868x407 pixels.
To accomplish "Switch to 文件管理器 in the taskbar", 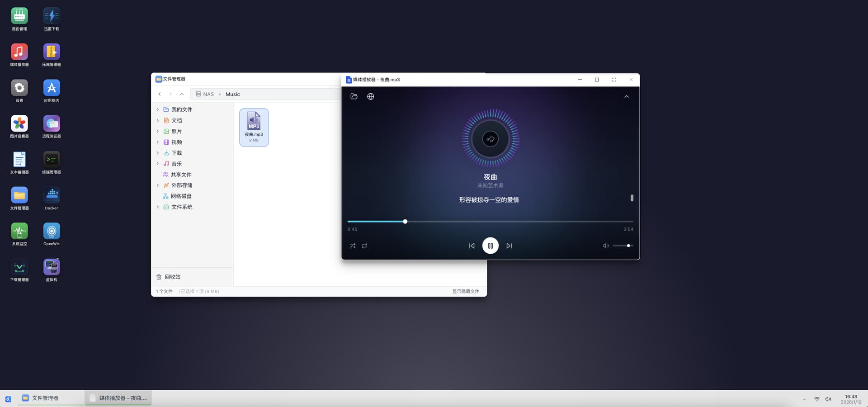I will click(45, 398).
